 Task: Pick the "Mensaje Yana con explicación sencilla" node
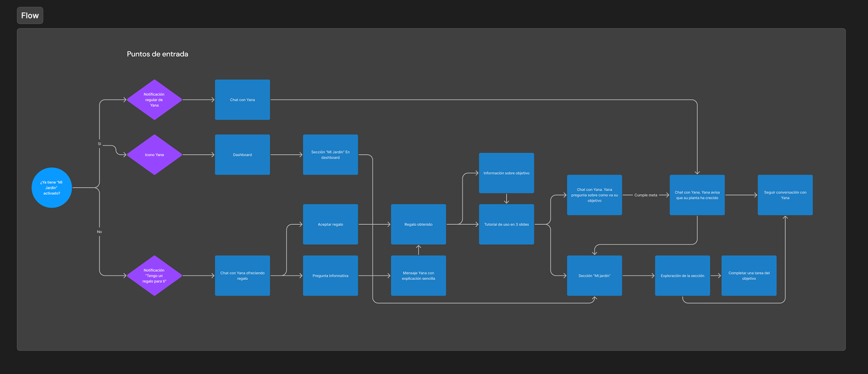coord(419,276)
